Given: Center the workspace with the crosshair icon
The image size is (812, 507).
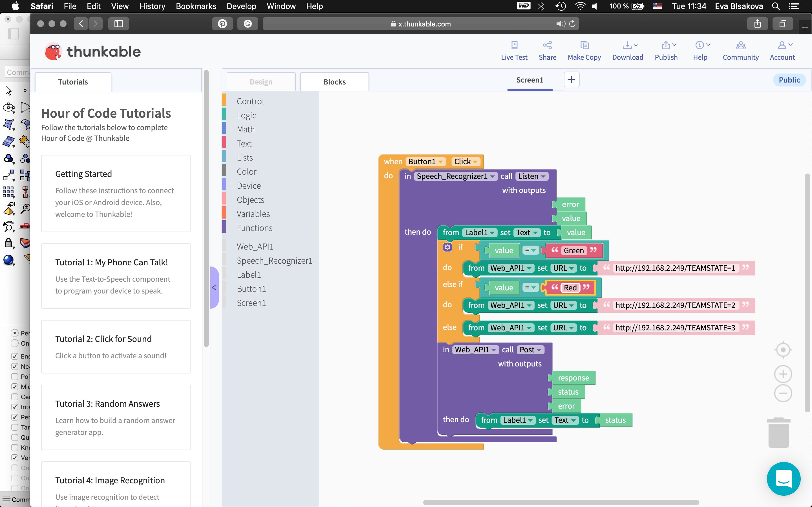Looking at the screenshot, I should (x=783, y=350).
